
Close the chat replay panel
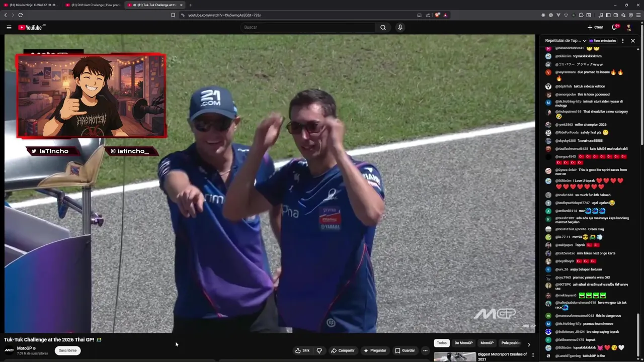(633, 41)
